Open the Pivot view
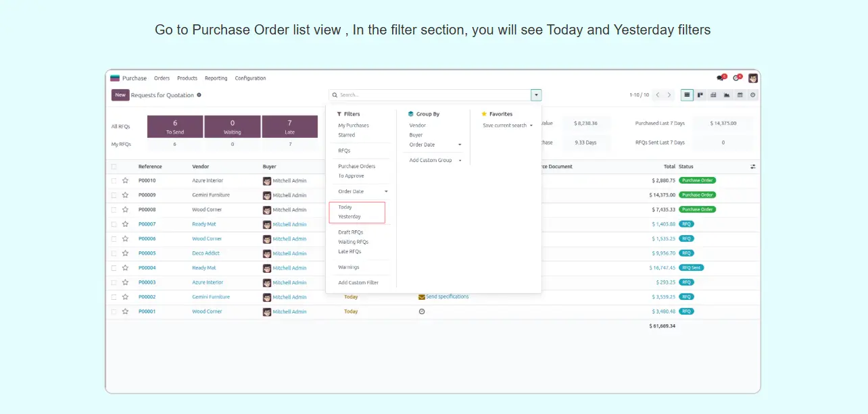 pos(713,95)
